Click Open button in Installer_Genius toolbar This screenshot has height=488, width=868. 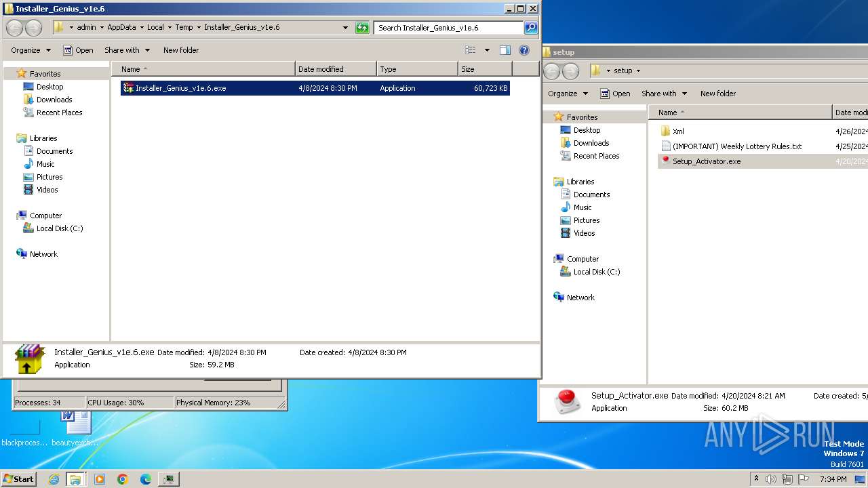click(78, 50)
